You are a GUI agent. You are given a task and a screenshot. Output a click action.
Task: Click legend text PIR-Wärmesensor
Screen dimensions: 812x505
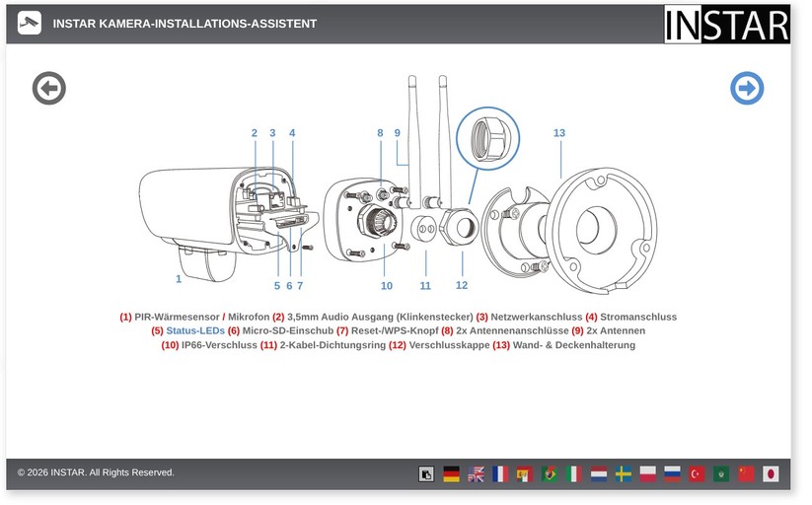click(x=178, y=317)
